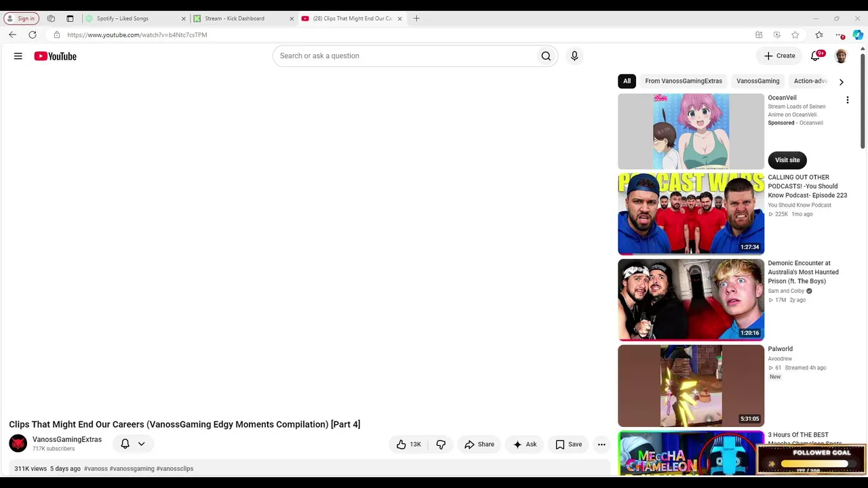Open Edge workspaces icon

coord(51,18)
